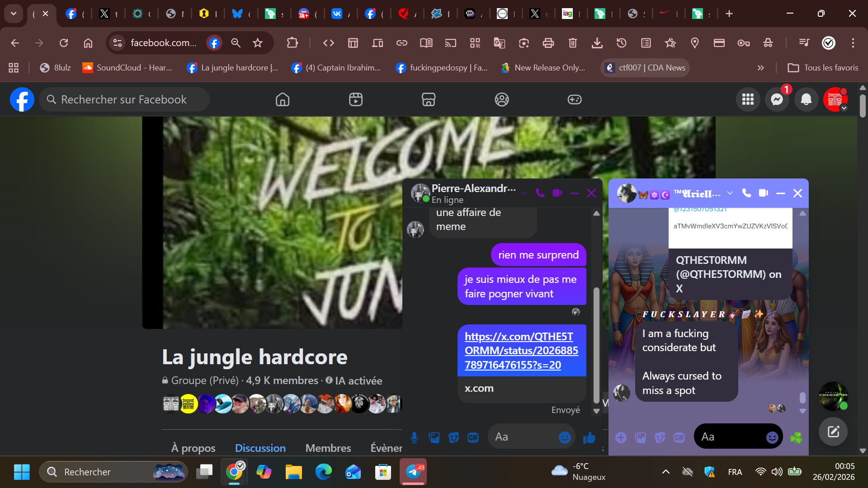Show more bookmarks with double chevron
Viewport: 868px width, 488px height.
point(760,68)
